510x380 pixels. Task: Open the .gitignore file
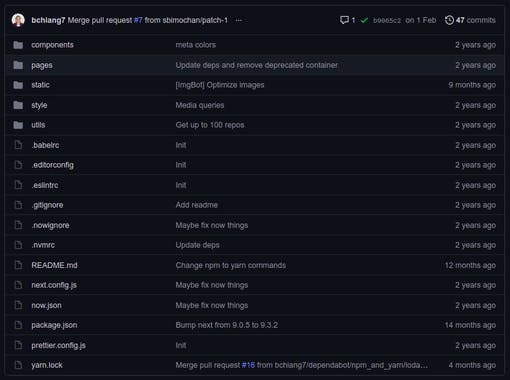point(47,205)
